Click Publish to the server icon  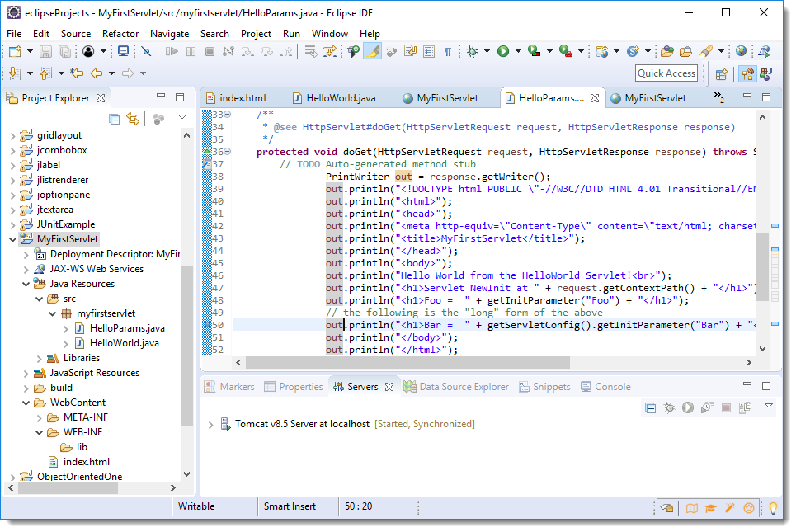[745, 407]
